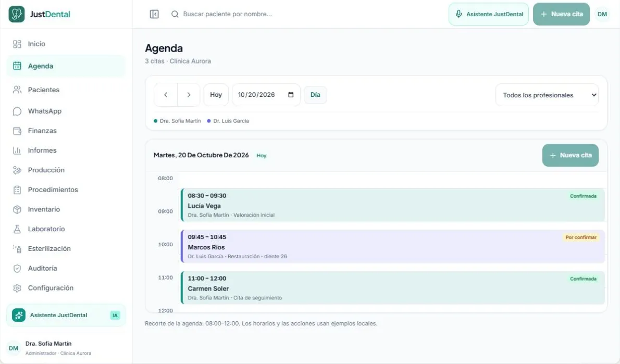Click the JustDental tooth logo icon

click(17, 14)
